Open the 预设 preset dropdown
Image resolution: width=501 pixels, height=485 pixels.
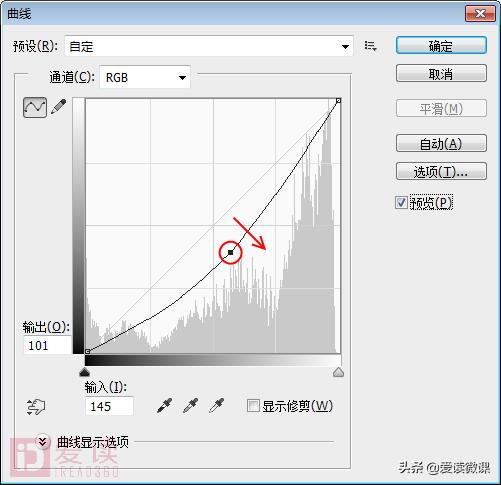(209, 46)
